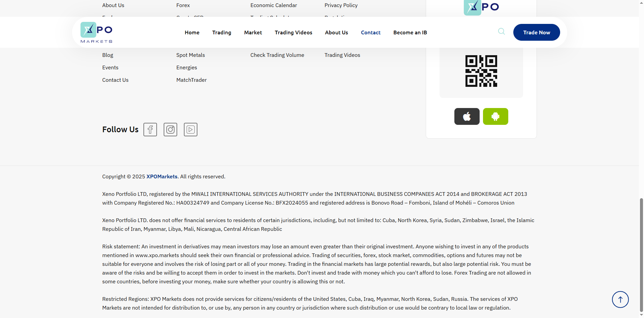Screen dimensions: 644x318
Task: Go to the Home nav item
Action: [x=192, y=33]
